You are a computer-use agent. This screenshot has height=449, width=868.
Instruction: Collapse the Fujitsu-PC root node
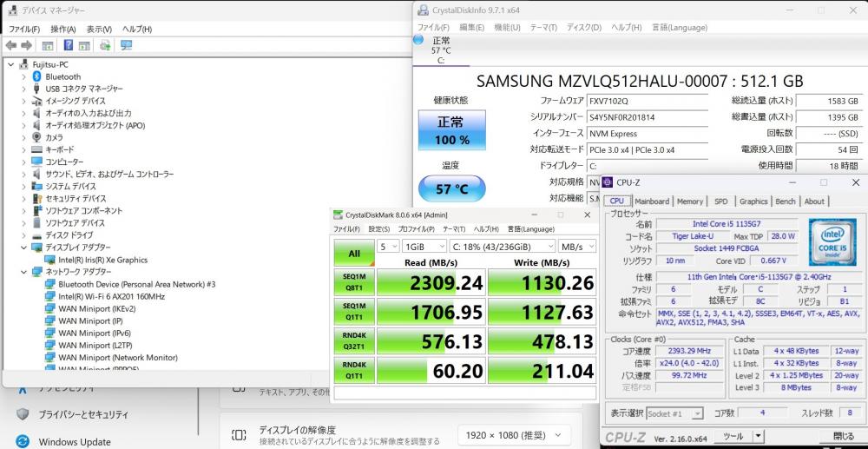click(11, 64)
